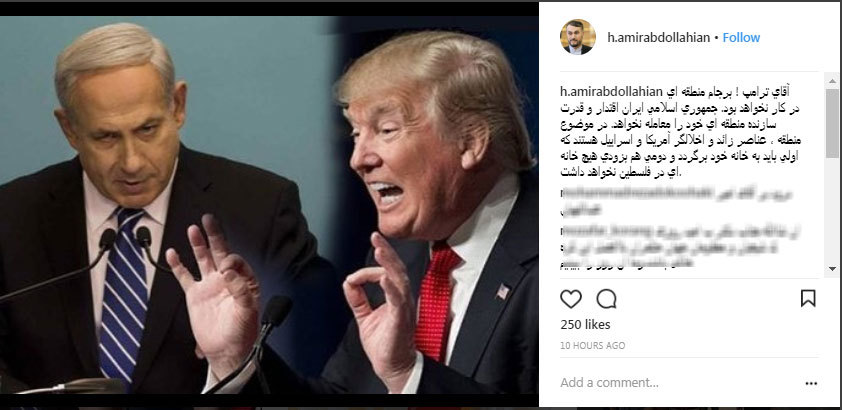This screenshot has height=410, width=842.
Task: Click the caption scrollbar down arrow
Action: coord(832,268)
